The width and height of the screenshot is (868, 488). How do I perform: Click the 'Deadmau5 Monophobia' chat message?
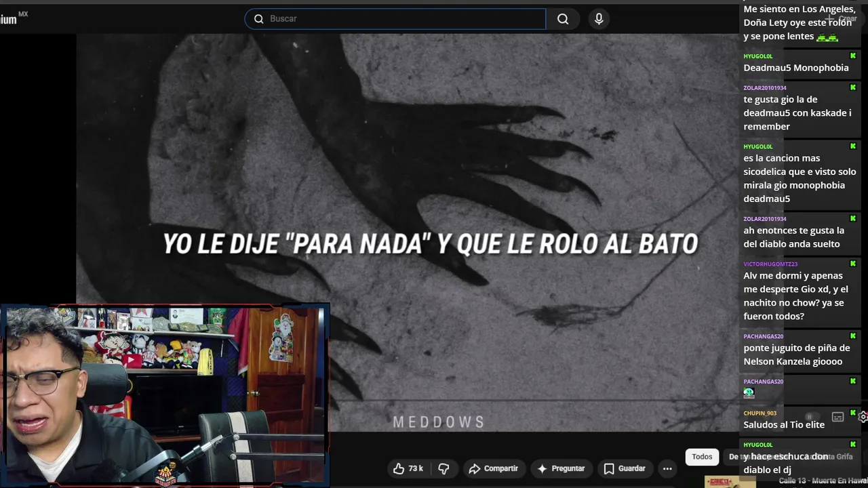click(x=796, y=68)
